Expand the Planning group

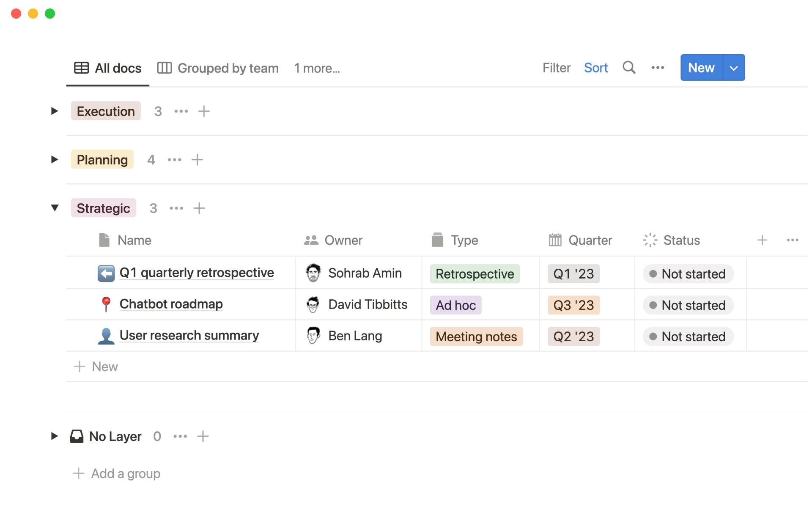[55, 160]
